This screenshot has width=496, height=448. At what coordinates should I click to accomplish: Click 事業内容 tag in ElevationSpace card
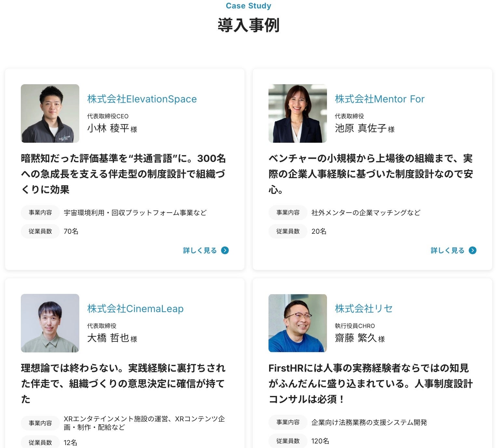[x=40, y=213]
